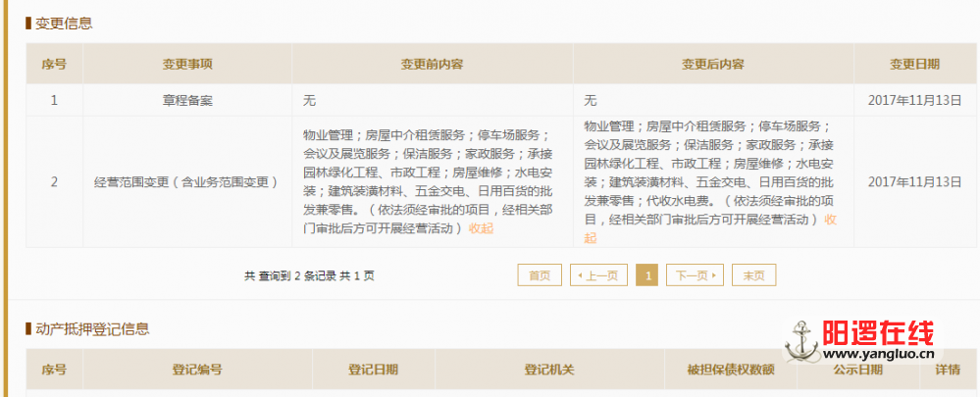
Task: Select page number 1 in pagination
Action: pos(646,275)
